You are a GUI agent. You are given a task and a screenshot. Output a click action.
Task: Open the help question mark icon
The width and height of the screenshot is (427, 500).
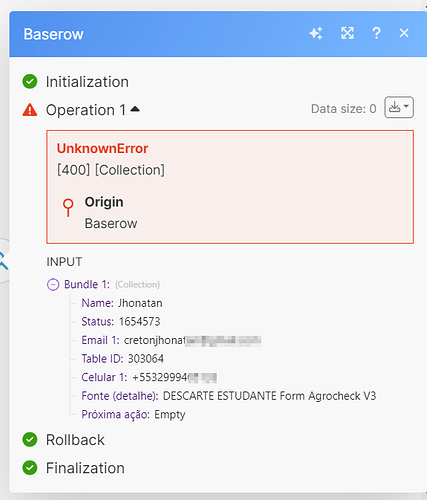point(376,33)
